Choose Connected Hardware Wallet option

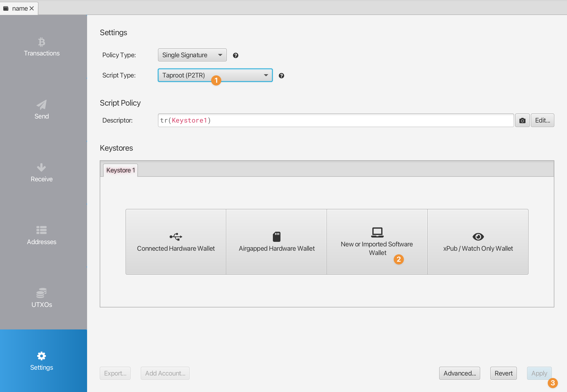pos(176,242)
